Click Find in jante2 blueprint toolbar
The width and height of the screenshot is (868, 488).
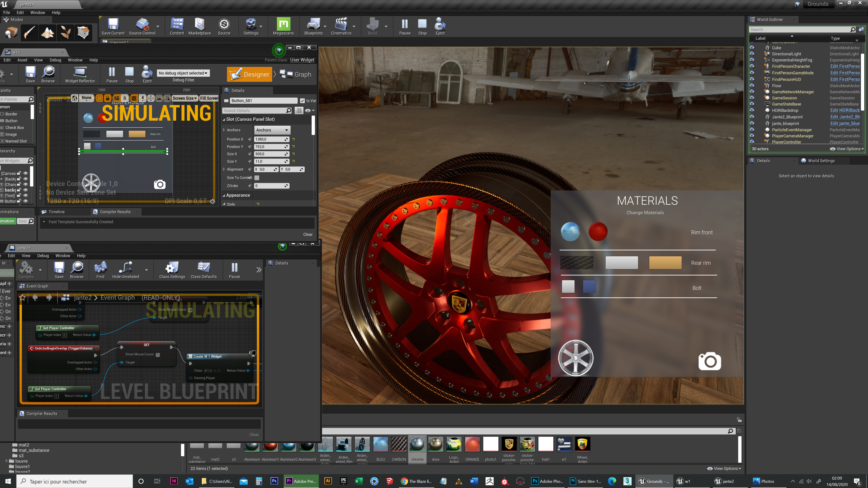click(100, 270)
